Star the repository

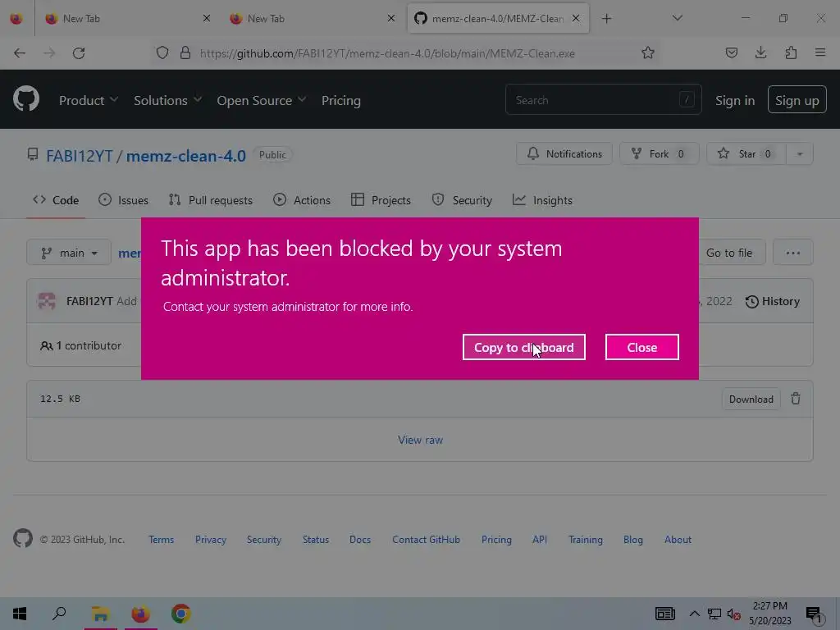click(x=746, y=153)
